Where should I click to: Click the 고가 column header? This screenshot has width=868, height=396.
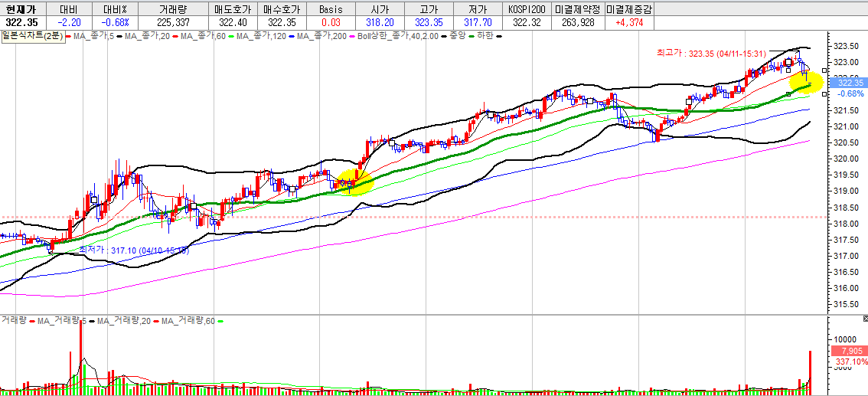429,9
